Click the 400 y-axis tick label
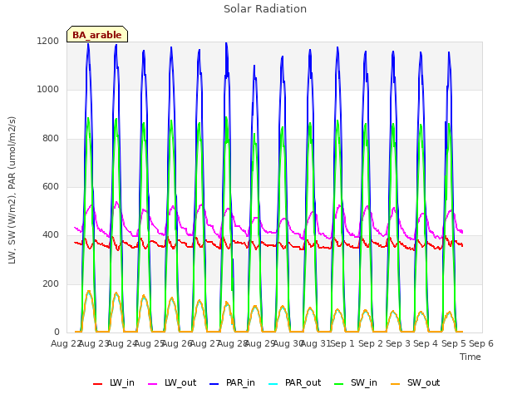Screen dimensions: 532x399 (51, 234)
